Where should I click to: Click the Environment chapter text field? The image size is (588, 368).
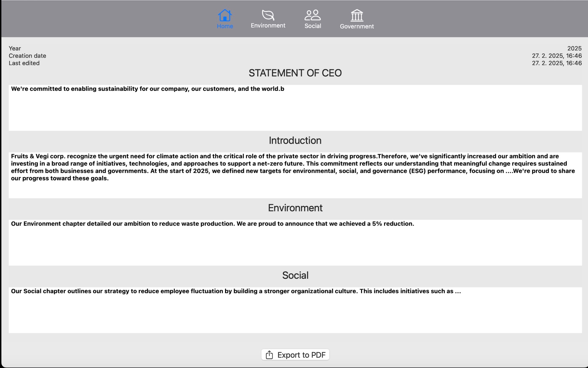pos(295,243)
